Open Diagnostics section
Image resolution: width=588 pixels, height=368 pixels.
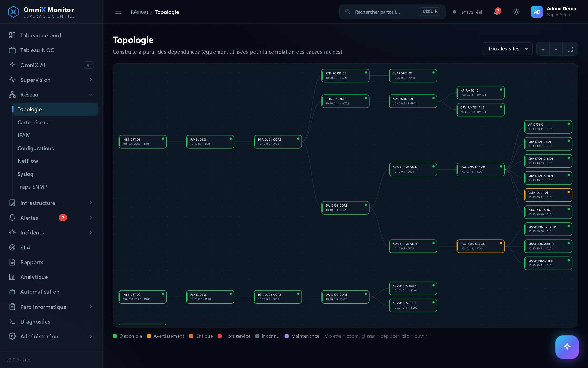(x=51, y=322)
